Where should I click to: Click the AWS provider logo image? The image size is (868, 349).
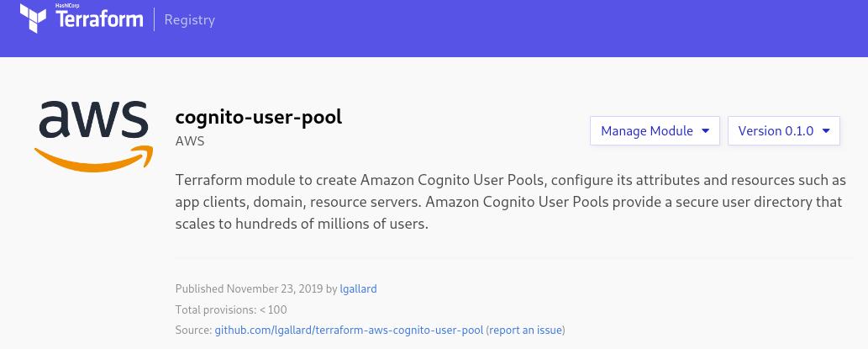pyautogui.click(x=93, y=135)
